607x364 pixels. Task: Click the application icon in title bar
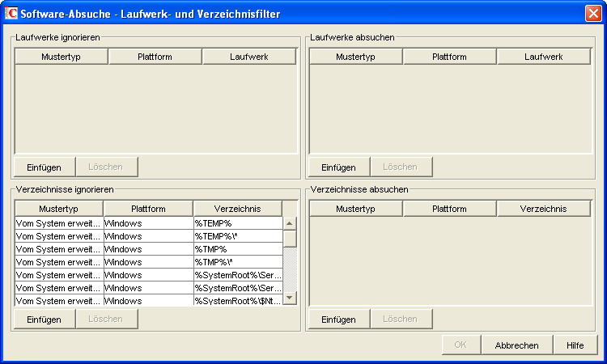[11, 13]
